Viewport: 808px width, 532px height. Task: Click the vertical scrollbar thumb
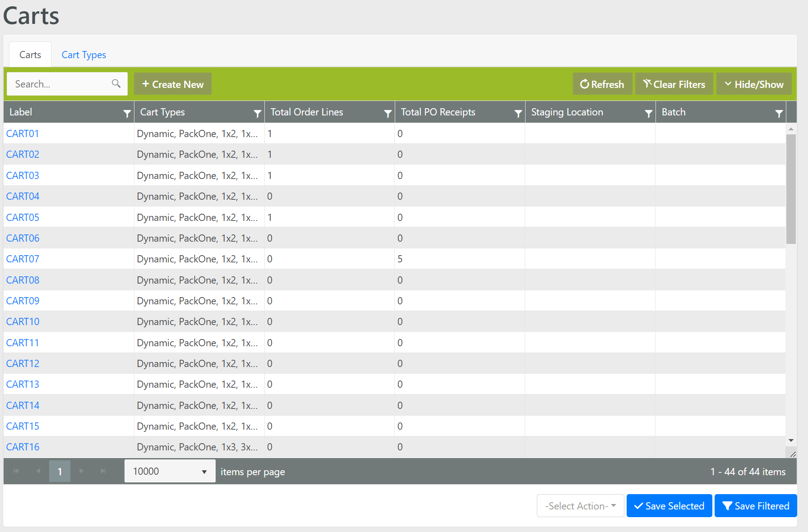click(x=791, y=189)
